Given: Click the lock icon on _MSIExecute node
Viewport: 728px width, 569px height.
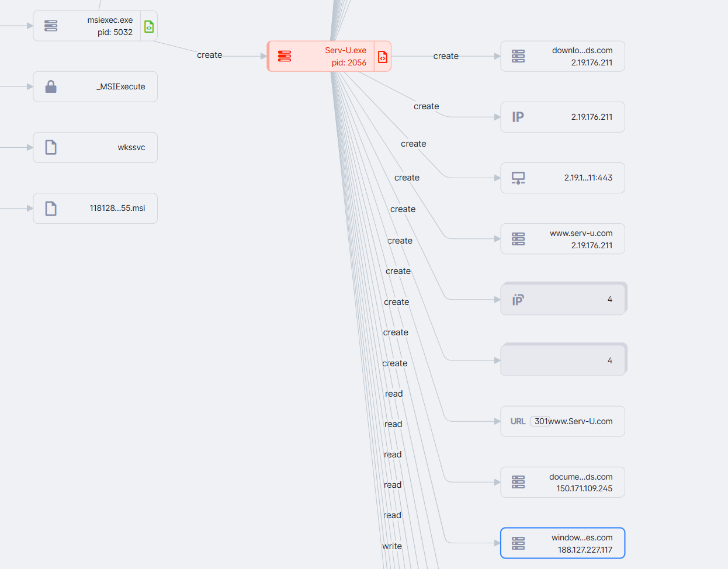Looking at the screenshot, I should (x=51, y=87).
